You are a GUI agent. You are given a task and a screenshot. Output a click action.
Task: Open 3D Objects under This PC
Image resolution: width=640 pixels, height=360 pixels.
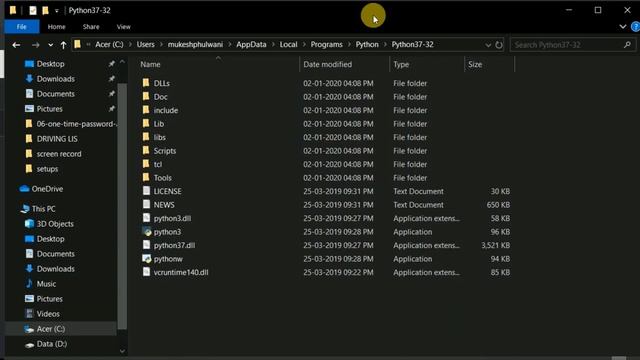pyautogui.click(x=55, y=224)
